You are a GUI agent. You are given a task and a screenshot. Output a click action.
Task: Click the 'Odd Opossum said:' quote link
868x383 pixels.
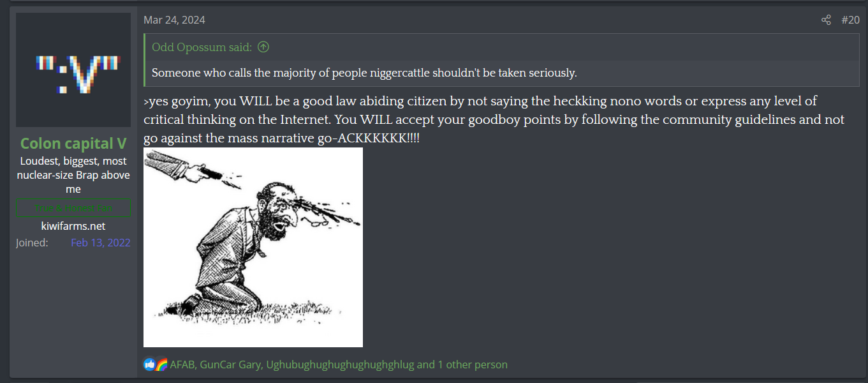click(x=202, y=47)
